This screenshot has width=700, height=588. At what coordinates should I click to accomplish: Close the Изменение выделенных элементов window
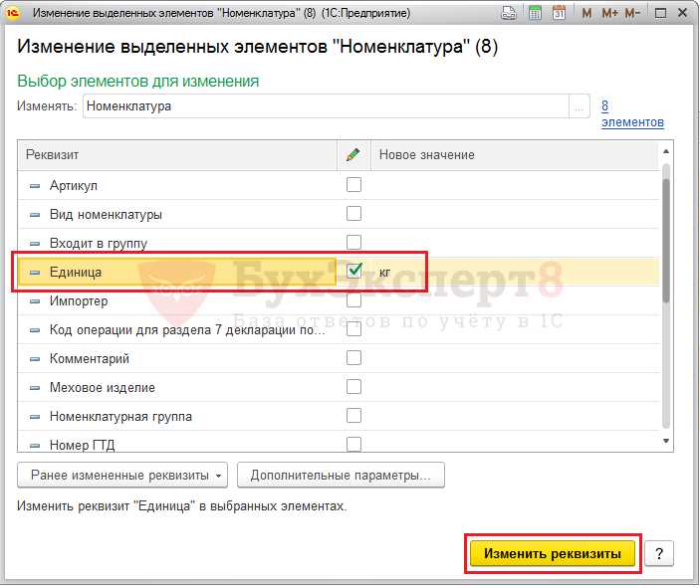(x=683, y=13)
